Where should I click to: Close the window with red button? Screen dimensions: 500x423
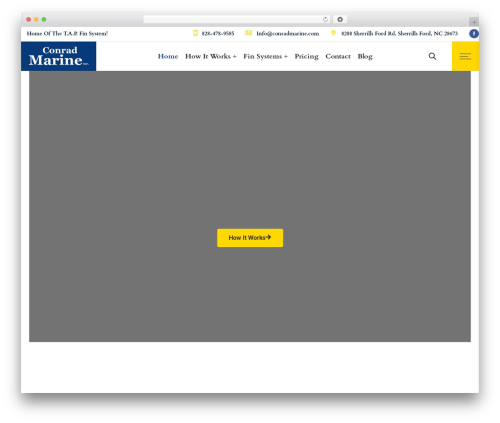[29, 19]
